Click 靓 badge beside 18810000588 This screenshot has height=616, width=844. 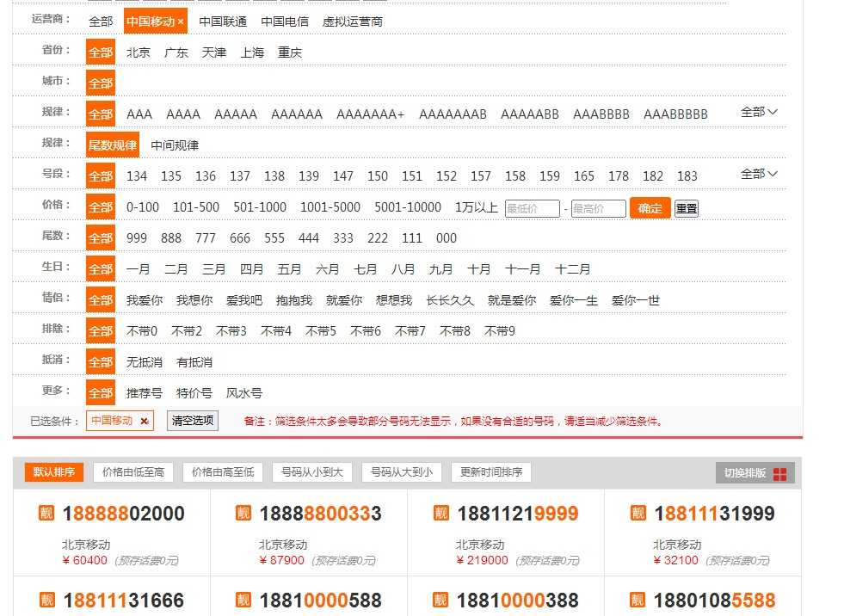[243, 600]
